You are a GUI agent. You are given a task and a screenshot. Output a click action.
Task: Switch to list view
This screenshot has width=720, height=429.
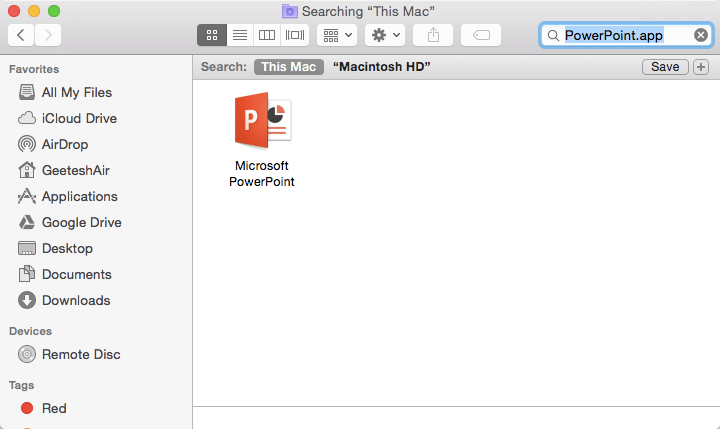tap(239, 35)
